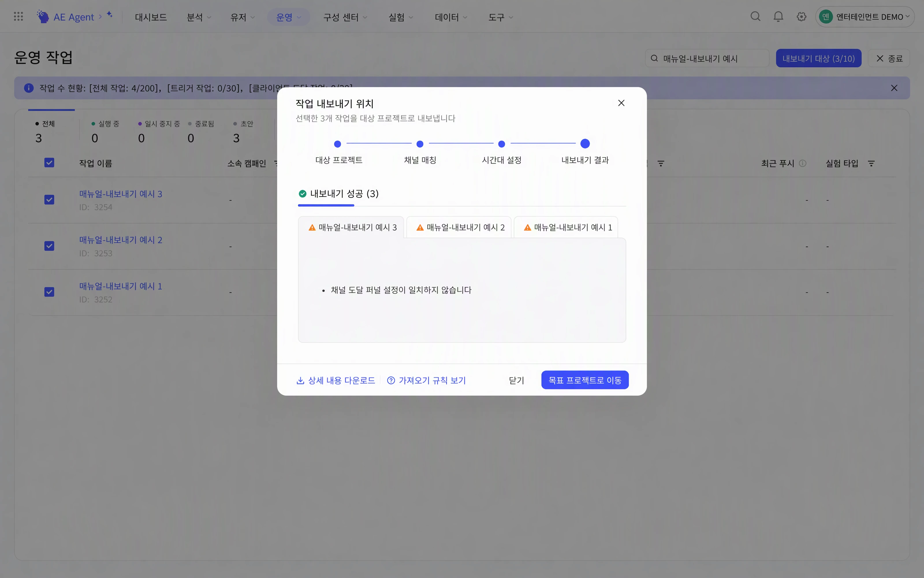Viewport: 924px width, 578px height.
Task: Select the 내보내기 성공 (3) tab
Action: [x=338, y=194]
